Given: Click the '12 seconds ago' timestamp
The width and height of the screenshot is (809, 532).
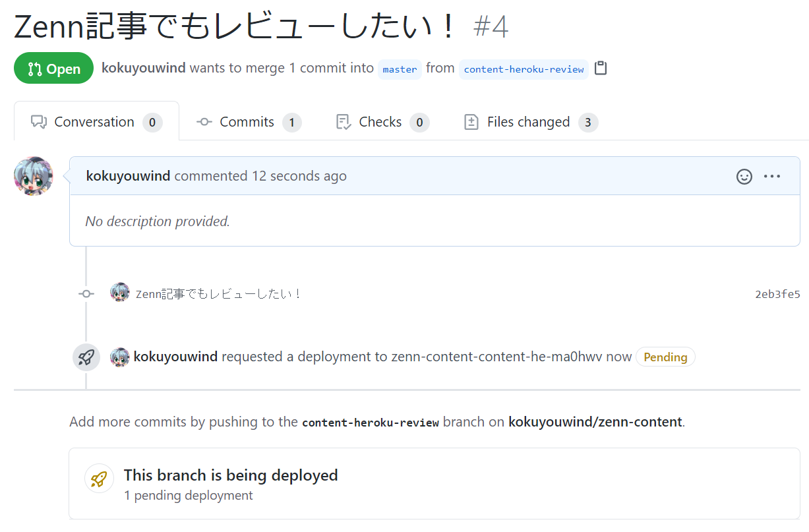Looking at the screenshot, I should (x=299, y=176).
